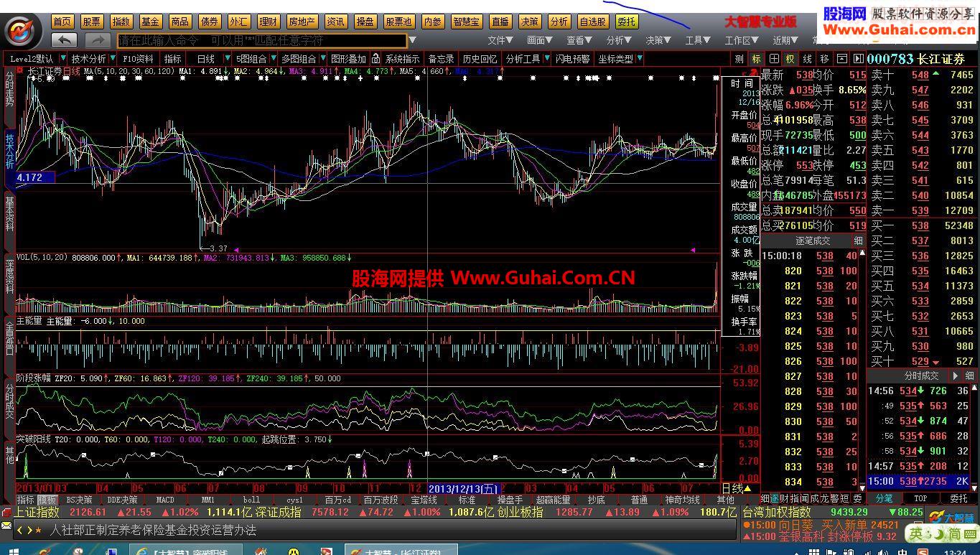Click the 委托 order entrust button
The image size is (980, 555).
[626, 22]
